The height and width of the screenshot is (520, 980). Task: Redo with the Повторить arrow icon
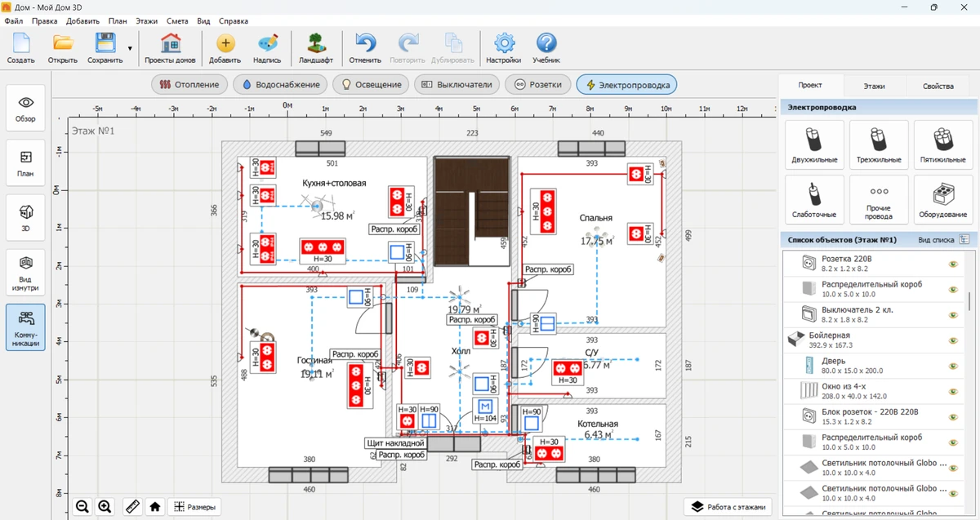408,48
